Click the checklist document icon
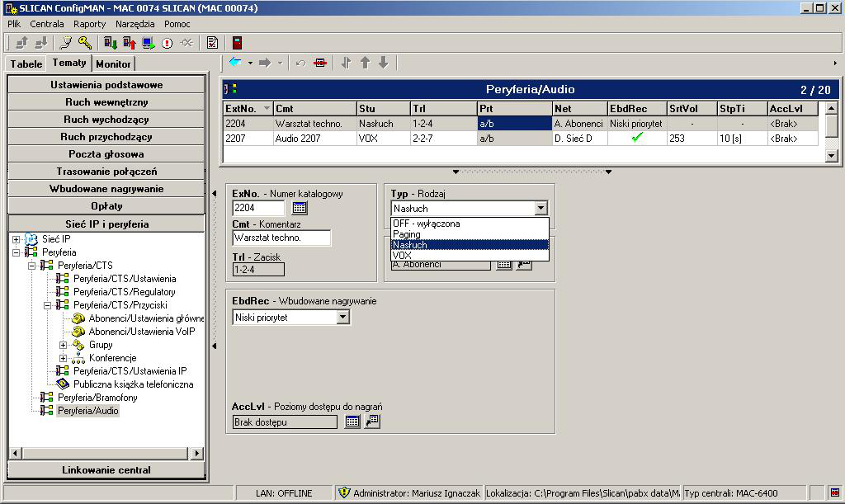Image resolution: width=845 pixels, height=504 pixels. 212,43
